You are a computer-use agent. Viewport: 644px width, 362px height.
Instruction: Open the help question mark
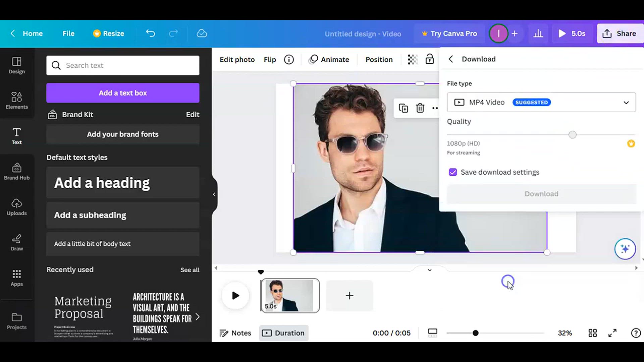[636, 333]
